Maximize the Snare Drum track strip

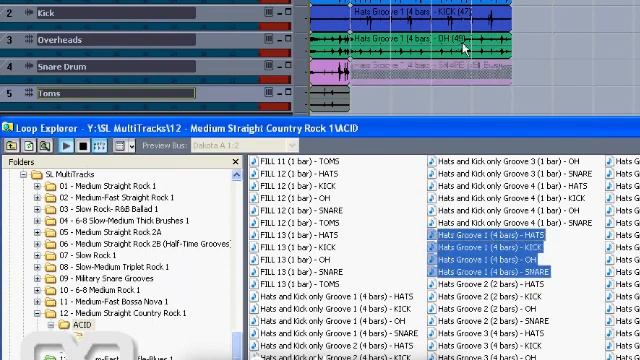288,65
